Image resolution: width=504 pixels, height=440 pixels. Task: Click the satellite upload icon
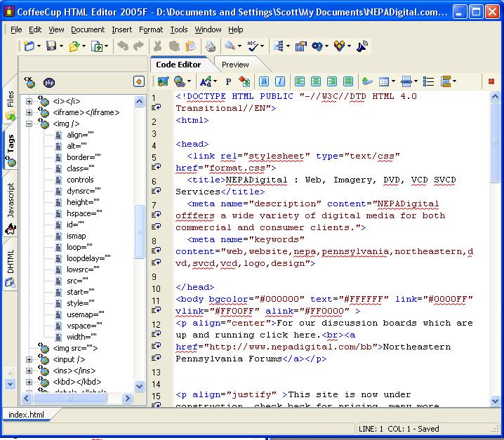[362, 46]
